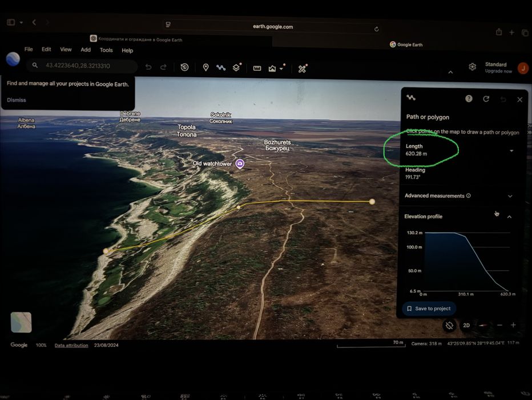
Task: Toggle the location tracking off icon
Action: (x=449, y=325)
